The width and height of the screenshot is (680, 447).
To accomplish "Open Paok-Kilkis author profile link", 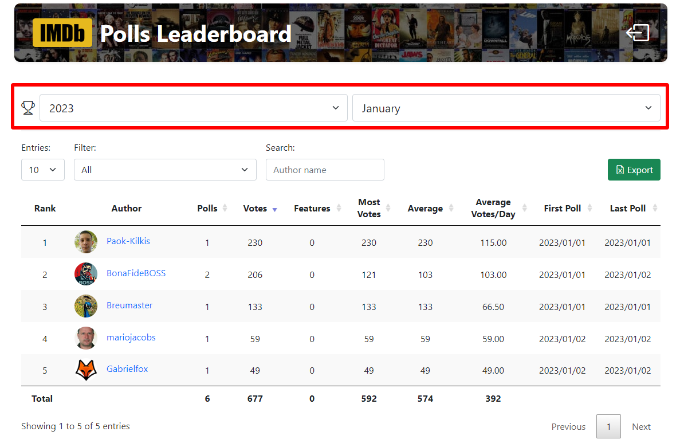I will pyautogui.click(x=128, y=242).
